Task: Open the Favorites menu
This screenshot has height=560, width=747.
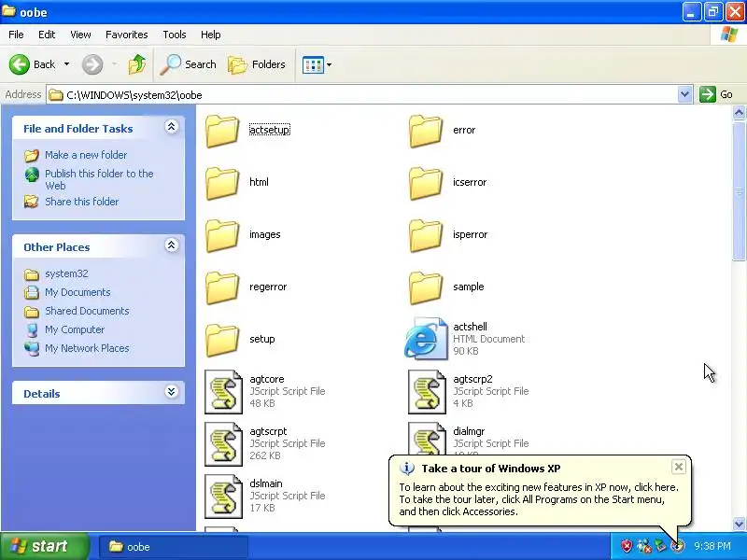Action: pos(127,35)
